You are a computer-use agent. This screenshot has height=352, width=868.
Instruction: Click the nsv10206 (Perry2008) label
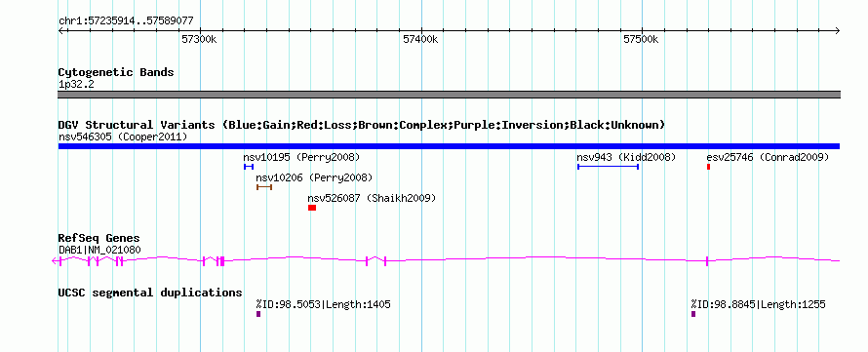pyautogui.click(x=314, y=178)
